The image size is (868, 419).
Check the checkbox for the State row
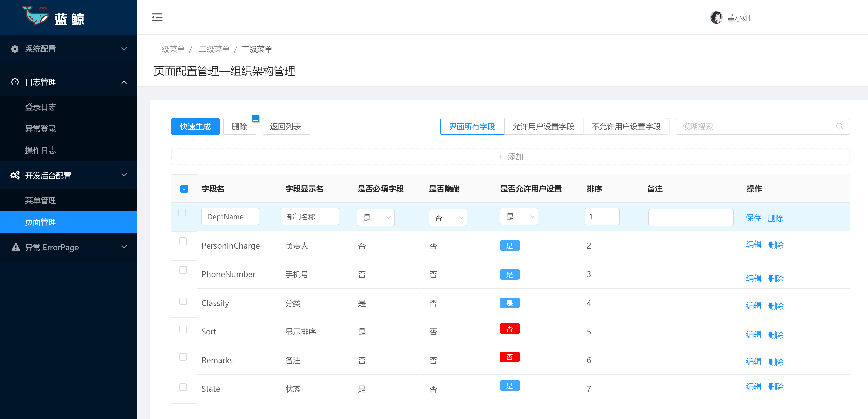pos(183,387)
